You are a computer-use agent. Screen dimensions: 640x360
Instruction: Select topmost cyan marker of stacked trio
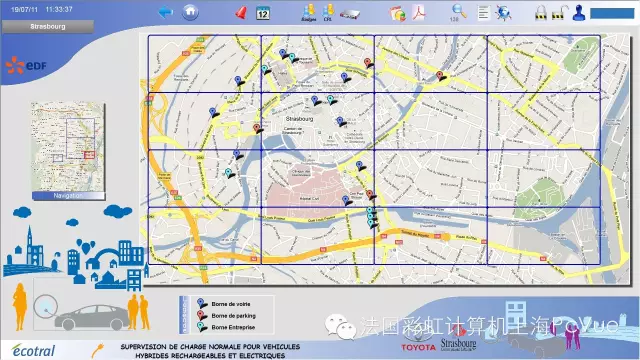point(370,211)
